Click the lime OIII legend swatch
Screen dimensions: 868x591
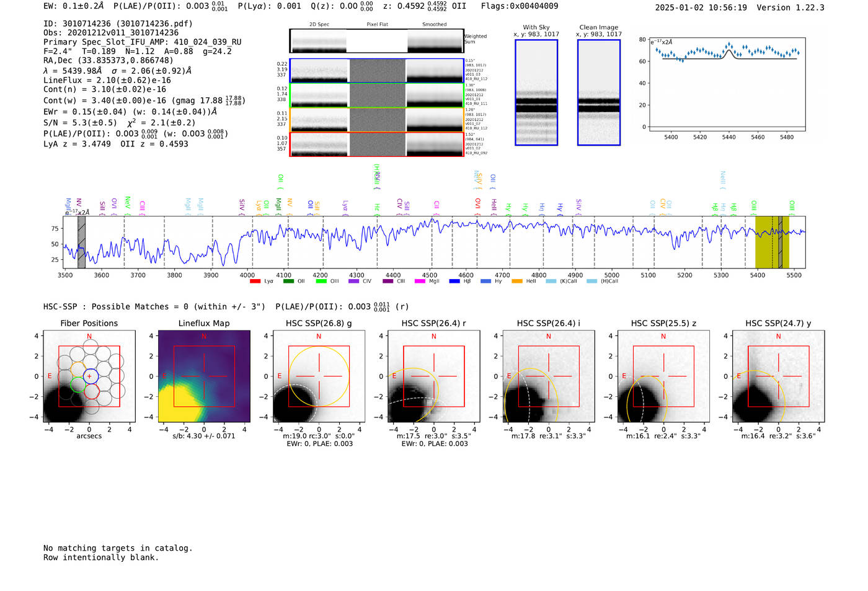pos(321,282)
